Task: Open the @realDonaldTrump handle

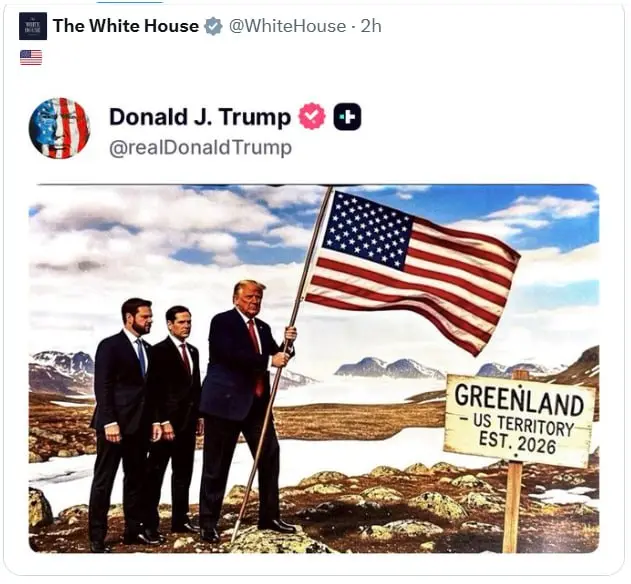Action: point(200,148)
